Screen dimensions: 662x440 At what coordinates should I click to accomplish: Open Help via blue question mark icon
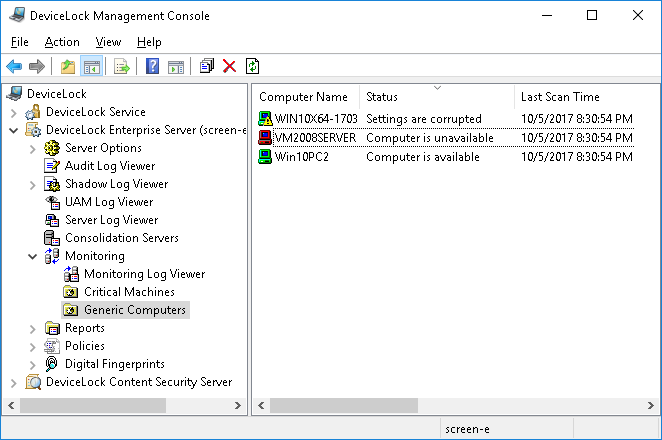tap(152, 67)
